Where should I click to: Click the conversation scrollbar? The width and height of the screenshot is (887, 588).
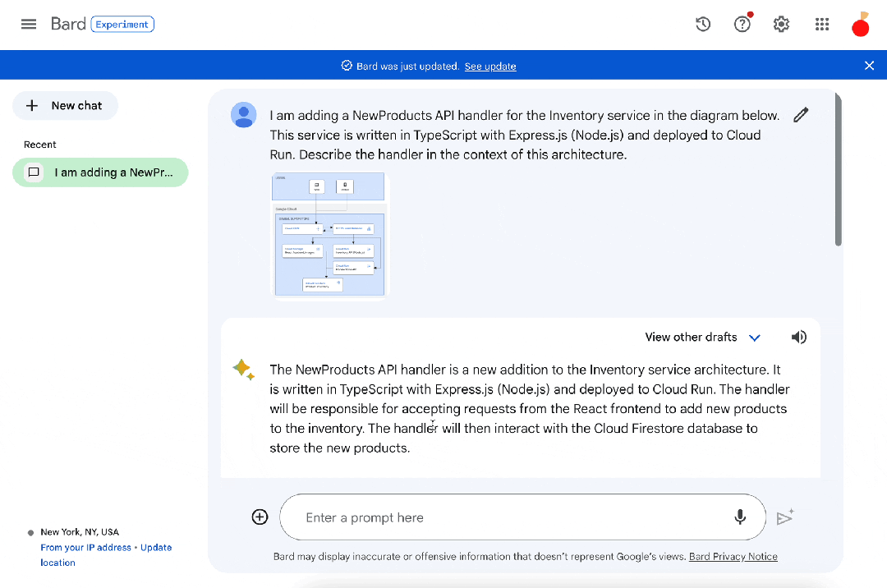click(x=838, y=170)
